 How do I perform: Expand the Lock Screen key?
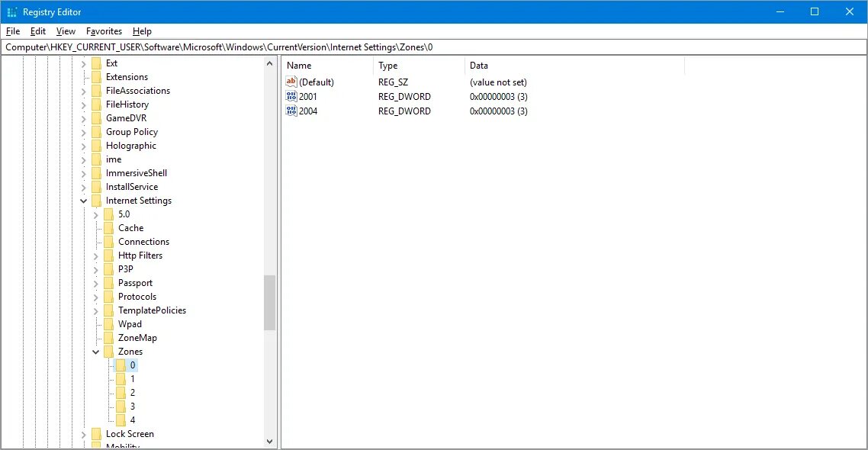84,435
